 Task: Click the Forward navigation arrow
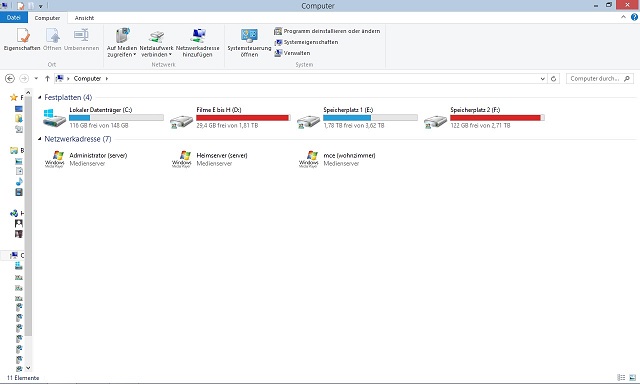[24, 78]
